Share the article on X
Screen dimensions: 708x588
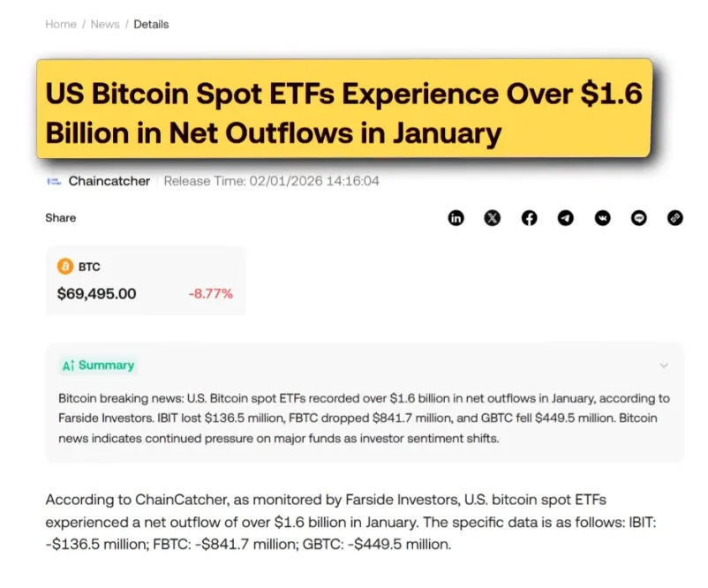493,218
